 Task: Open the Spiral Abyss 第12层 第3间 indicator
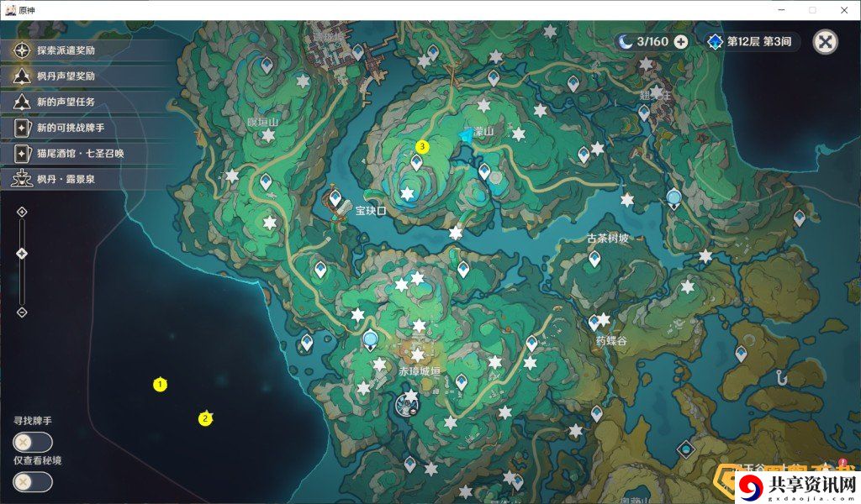click(x=752, y=42)
